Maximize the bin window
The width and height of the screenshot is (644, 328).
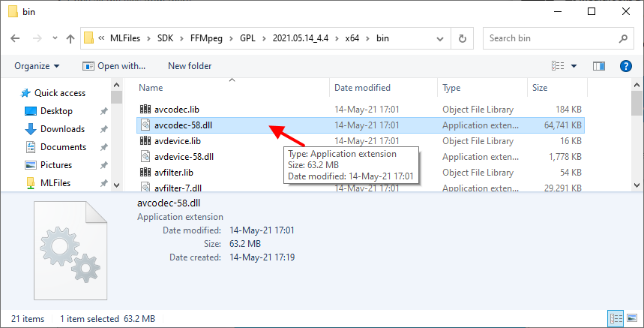tap(592, 11)
